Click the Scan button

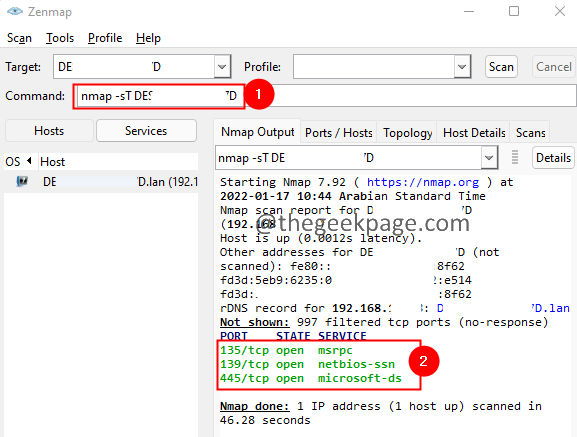coord(501,67)
